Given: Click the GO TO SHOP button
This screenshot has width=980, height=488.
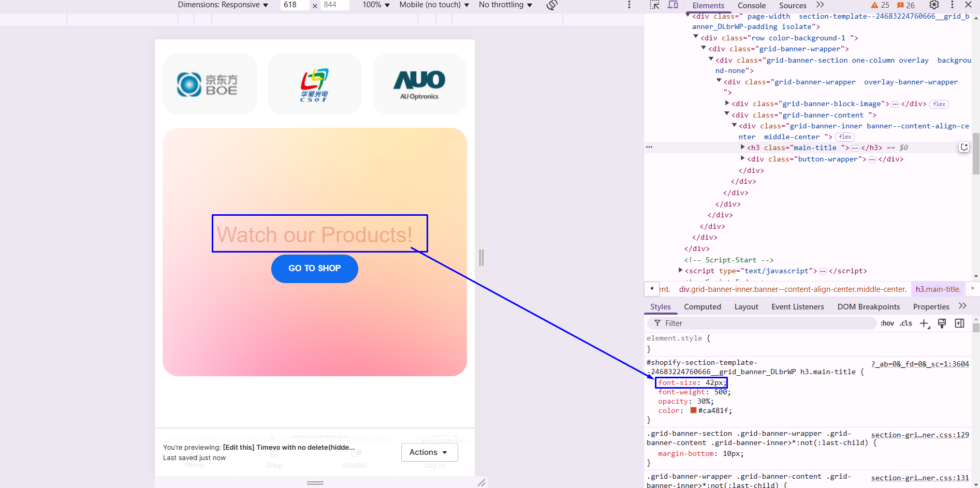Looking at the screenshot, I should (315, 269).
